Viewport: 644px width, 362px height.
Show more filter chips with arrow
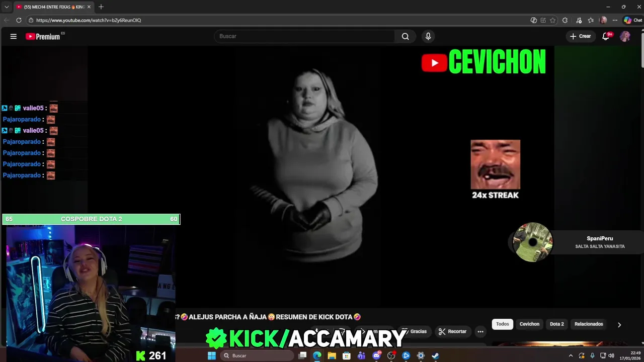tap(619, 325)
